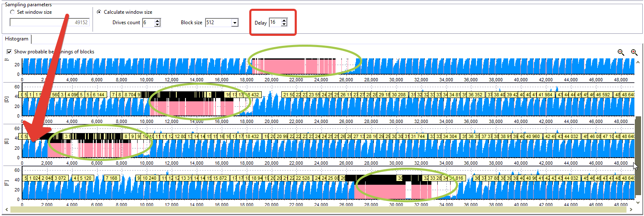644x216 pixels.
Task: Decrease Drives count with down arrow
Action: pos(158,25)
